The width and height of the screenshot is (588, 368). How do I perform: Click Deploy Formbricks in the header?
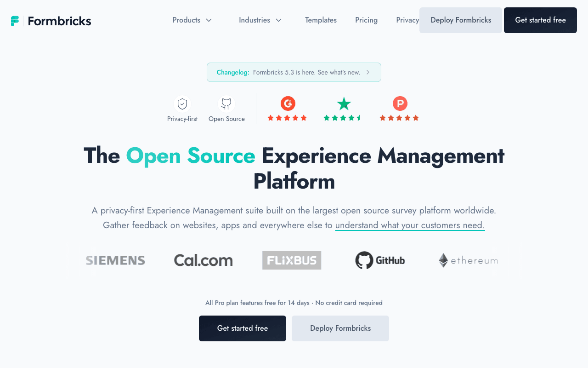(461, 20)
